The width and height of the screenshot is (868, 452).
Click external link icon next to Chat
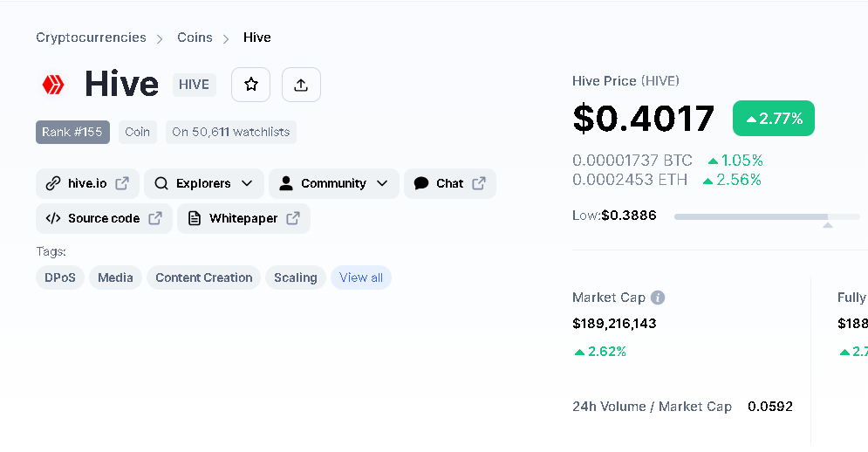(479, 183)
